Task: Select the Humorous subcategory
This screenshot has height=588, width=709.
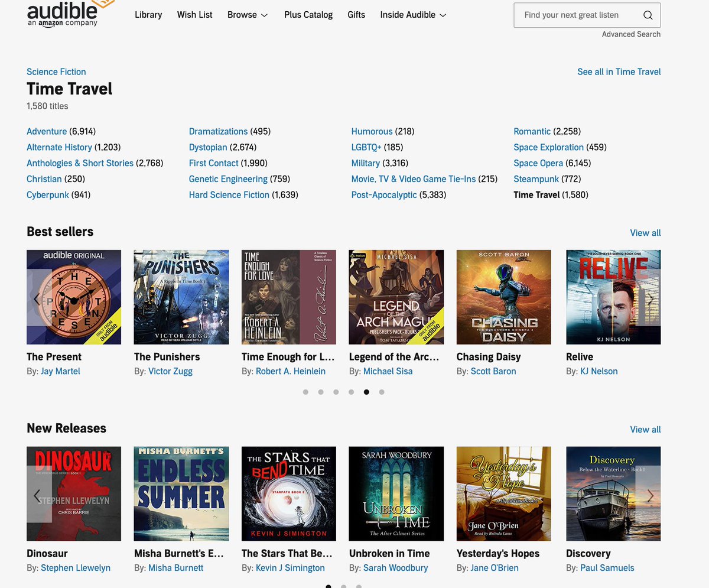Action: point(372,131)
